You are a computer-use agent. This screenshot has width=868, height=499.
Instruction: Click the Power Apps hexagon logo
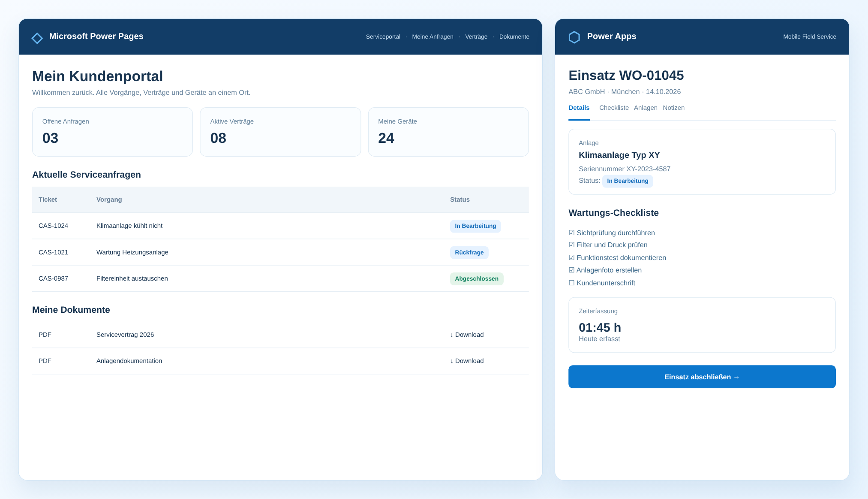(x=574, y=37)
